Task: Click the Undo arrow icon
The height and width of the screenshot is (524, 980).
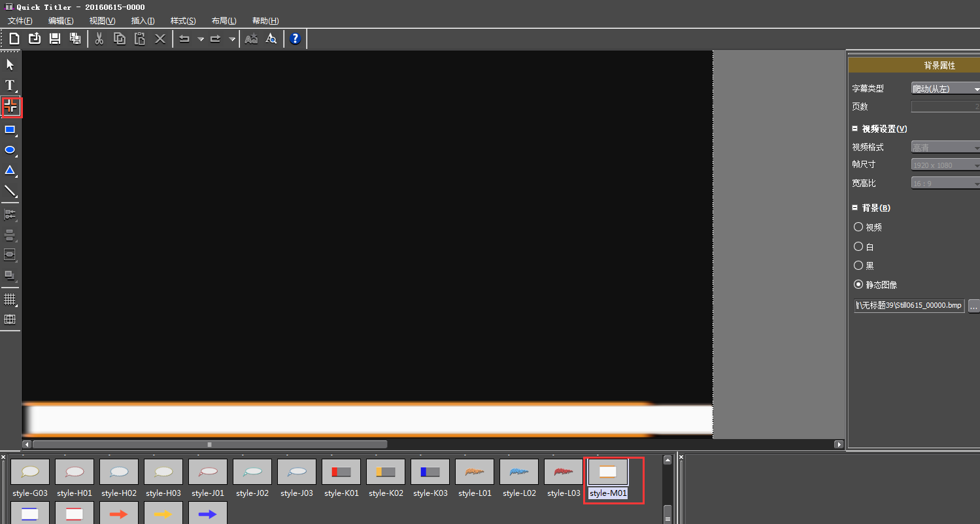Action: click(184, 39)
